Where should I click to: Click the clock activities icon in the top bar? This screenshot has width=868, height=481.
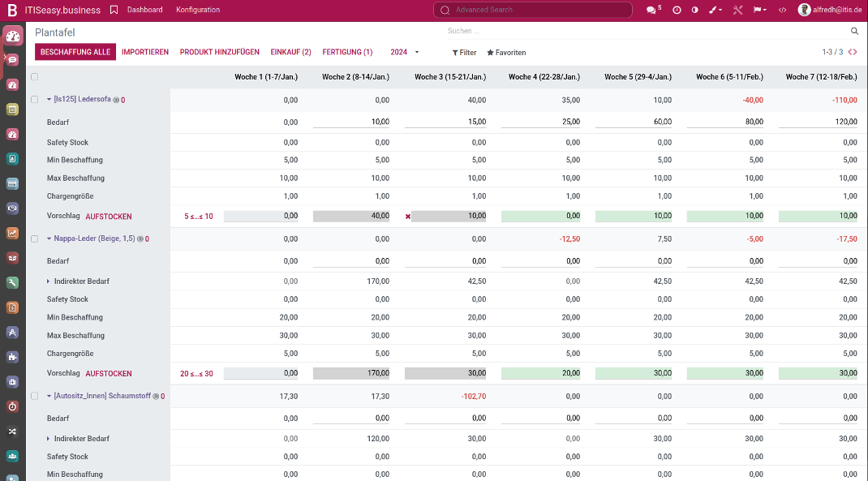pyautogui.click(x=677, y=10)
